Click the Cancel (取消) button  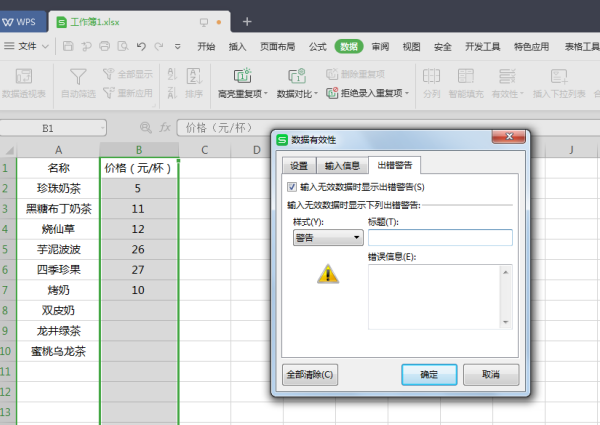click(x=491, y=375)
